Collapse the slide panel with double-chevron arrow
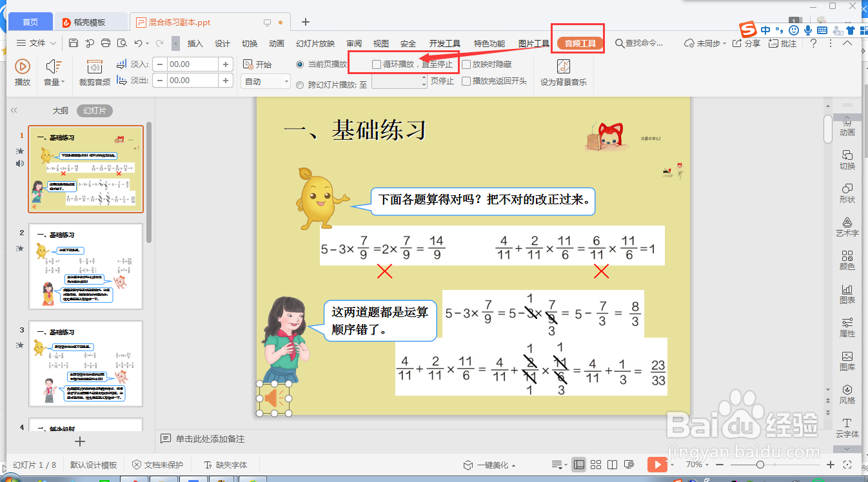Viewport: 868px width, 482px height. 14,110
